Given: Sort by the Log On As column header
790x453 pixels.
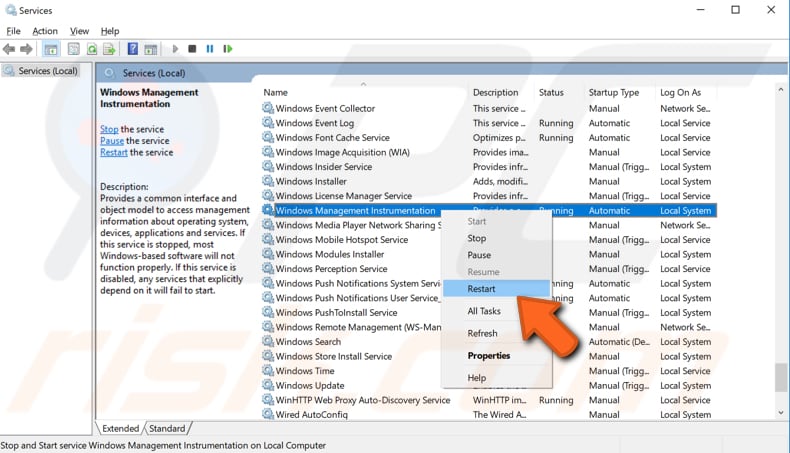Looking at the screenshot, I should [x=686, y=92].
